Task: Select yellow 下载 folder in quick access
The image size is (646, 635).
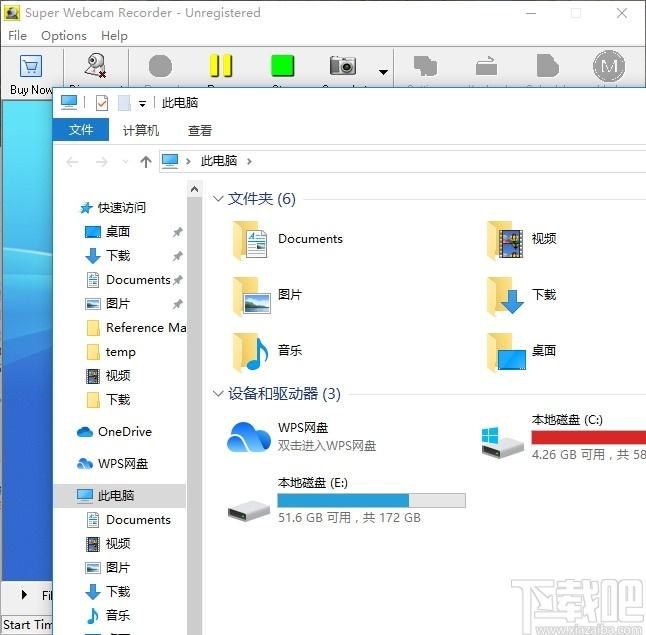Action: pyautogui.click(x=118, y=399)
